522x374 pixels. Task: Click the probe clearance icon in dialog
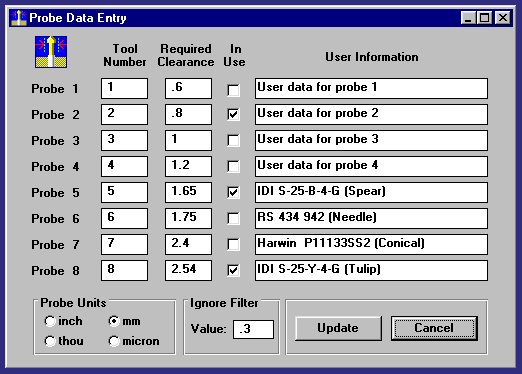[51, 52]
